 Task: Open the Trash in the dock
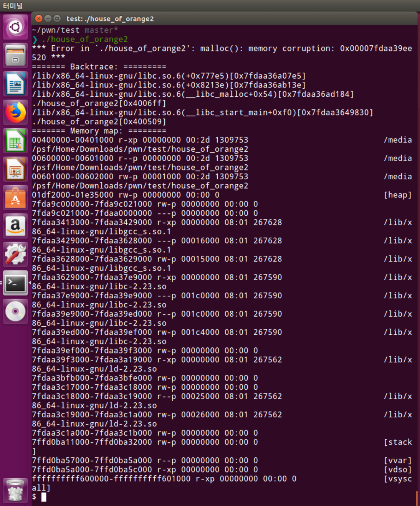click(x=15, y=491)
